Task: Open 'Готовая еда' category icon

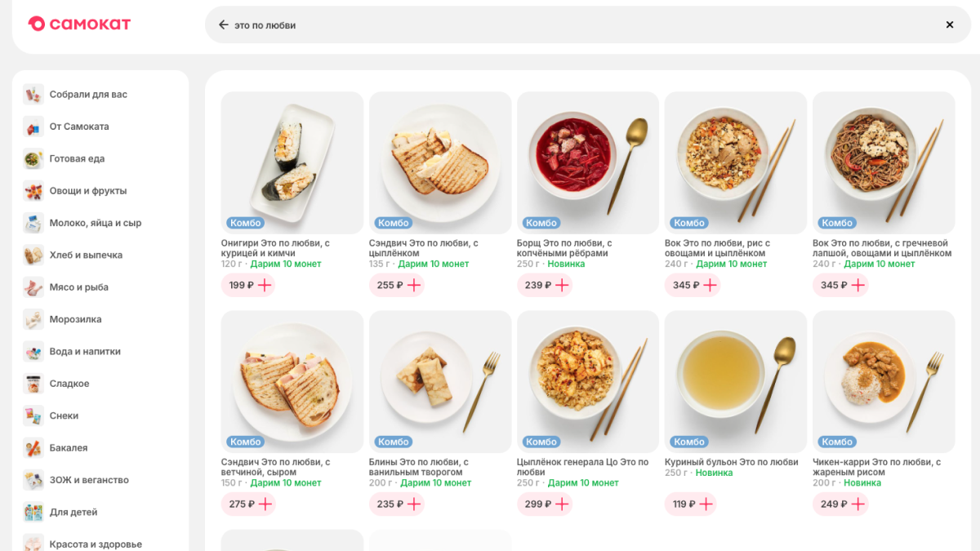Action: click(x=33, y=158)
